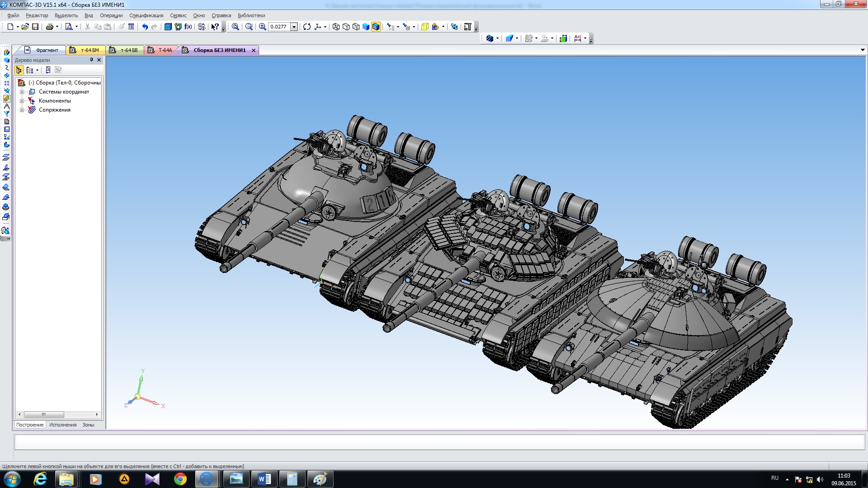The height and width of the screenshot is (488, 868).
Task: Click the Rebuild model icon
Action: pyautogui.click(x=454, y=27)
